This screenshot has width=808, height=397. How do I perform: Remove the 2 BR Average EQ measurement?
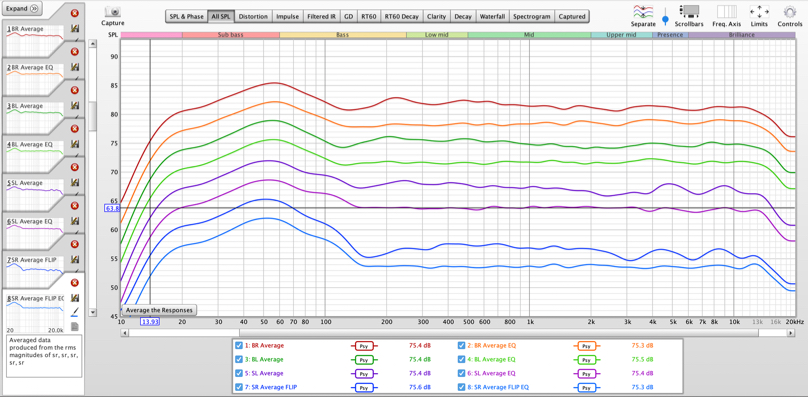75,52
